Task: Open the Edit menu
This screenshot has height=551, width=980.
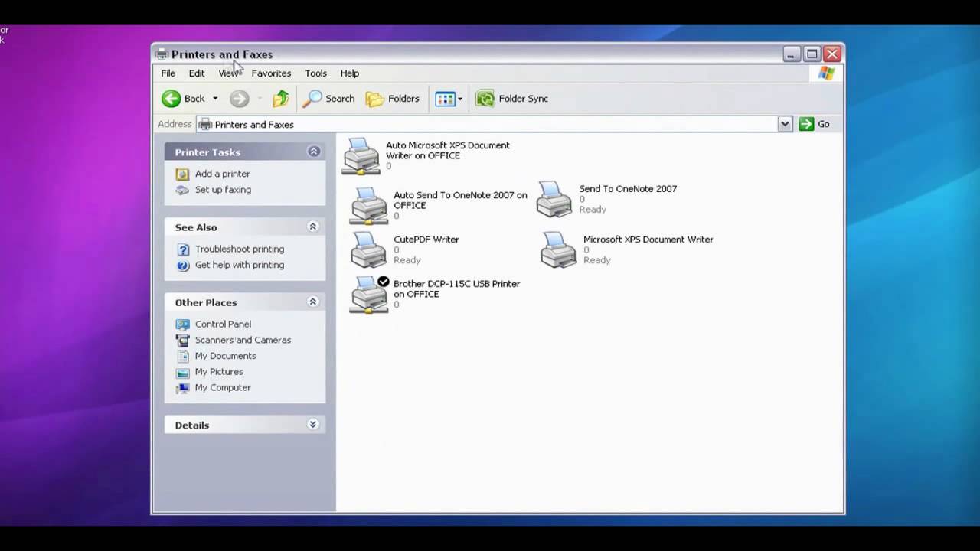Action: [x=197, y=73]
